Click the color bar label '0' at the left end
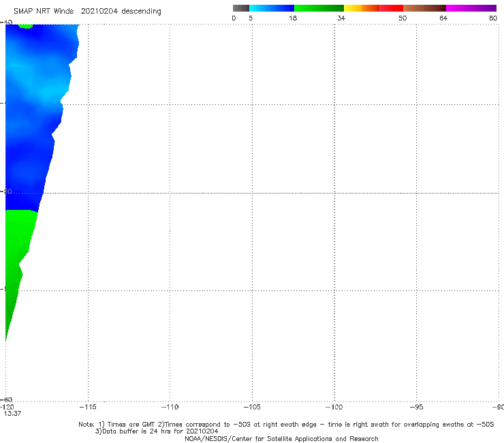Image resolution: width=504 pixels, height=443 pixels. click(234, 18)
